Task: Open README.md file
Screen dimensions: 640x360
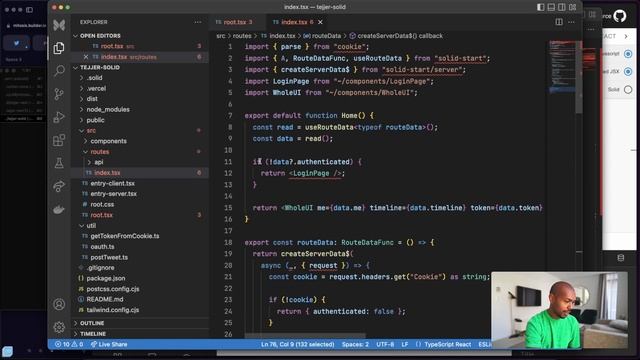Action: pos(104,300)
